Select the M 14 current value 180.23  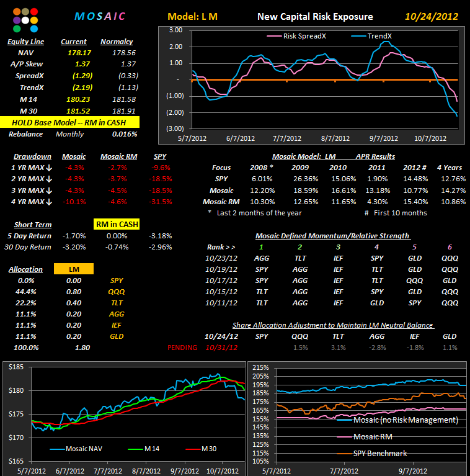pos(78,99)
